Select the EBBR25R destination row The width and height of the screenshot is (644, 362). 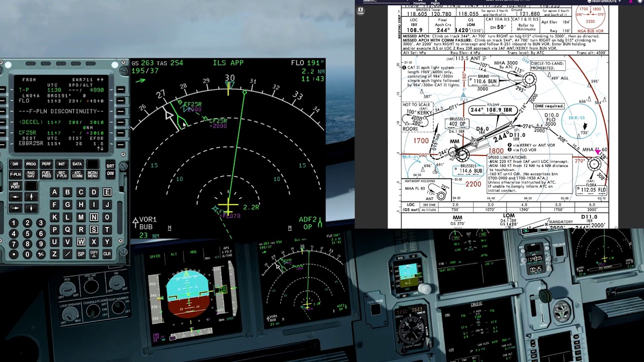pos(60,143)
